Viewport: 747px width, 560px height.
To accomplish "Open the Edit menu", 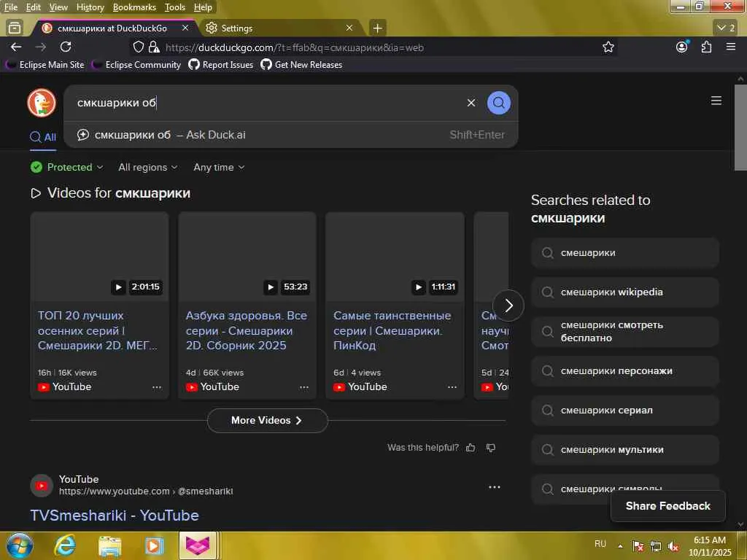I will [x=34, y=7].
